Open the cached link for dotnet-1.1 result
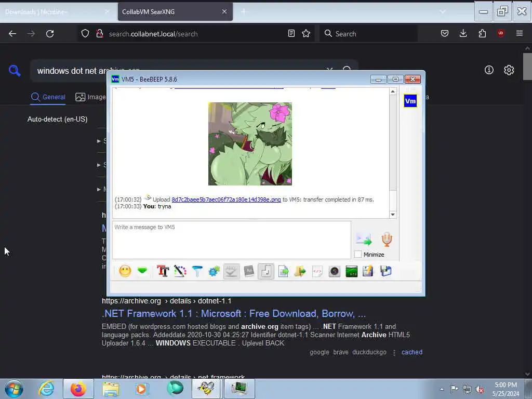Viewport: 532px width, 399px height. tap(412, 352)
